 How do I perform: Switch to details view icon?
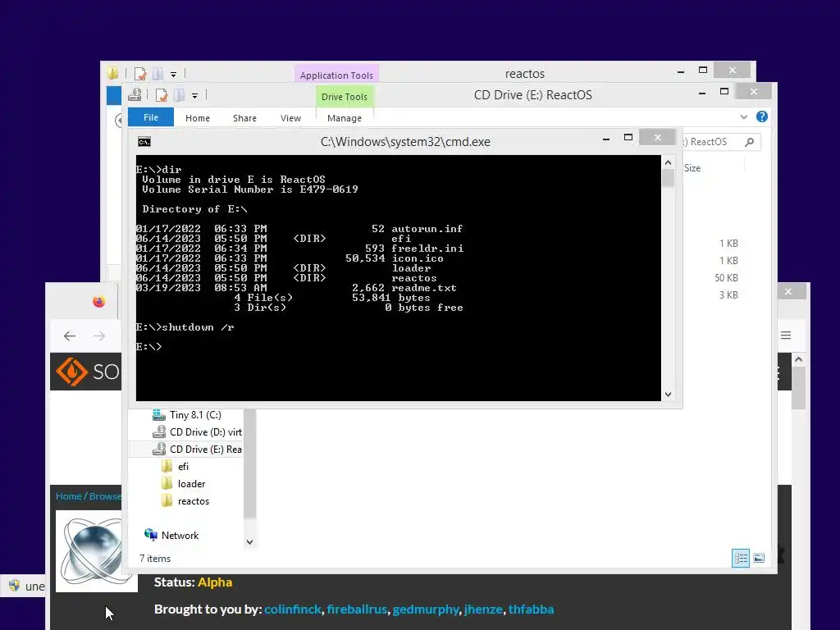(741, 558)
